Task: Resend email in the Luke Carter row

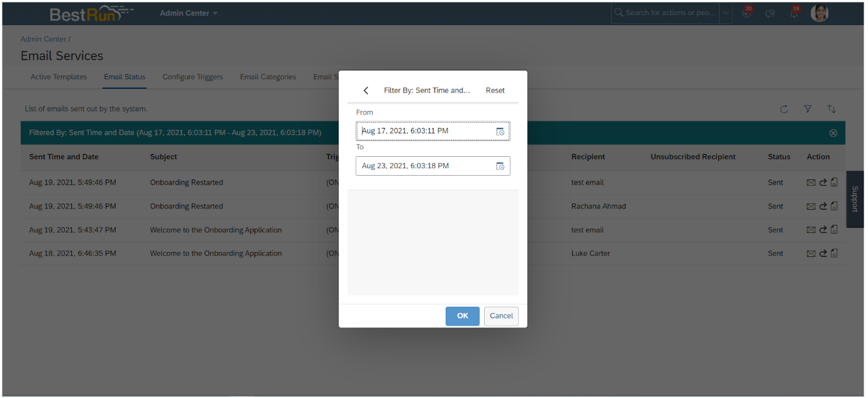Action: coord(823,253)
